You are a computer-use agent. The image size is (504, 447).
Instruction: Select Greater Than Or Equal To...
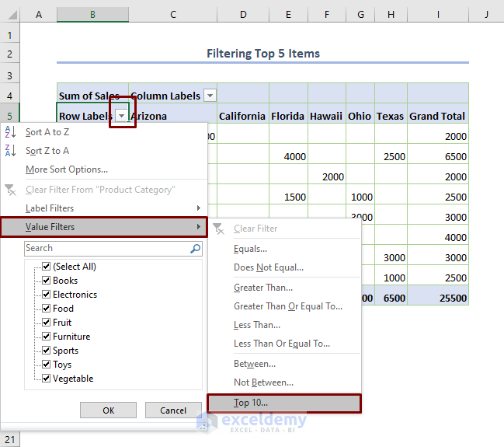[285, 306]
